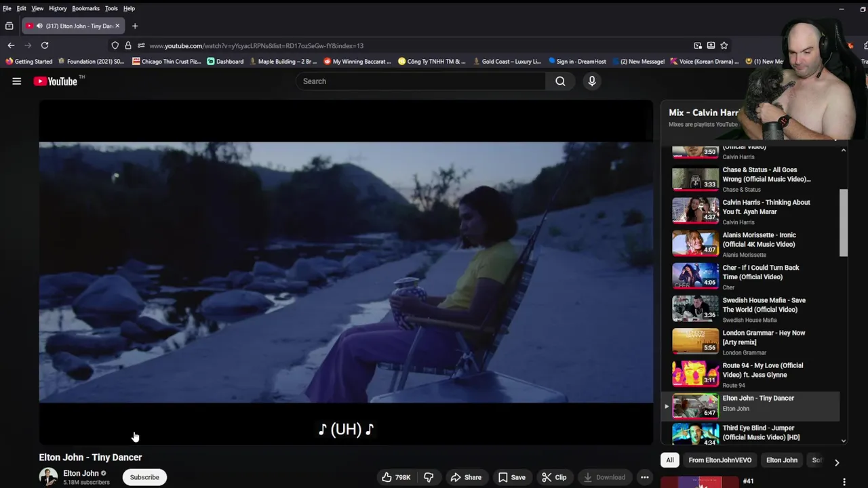Viewport: 868px width, 488px height.
Task: Select the All filter chip
Action: [x=670, y=460]
